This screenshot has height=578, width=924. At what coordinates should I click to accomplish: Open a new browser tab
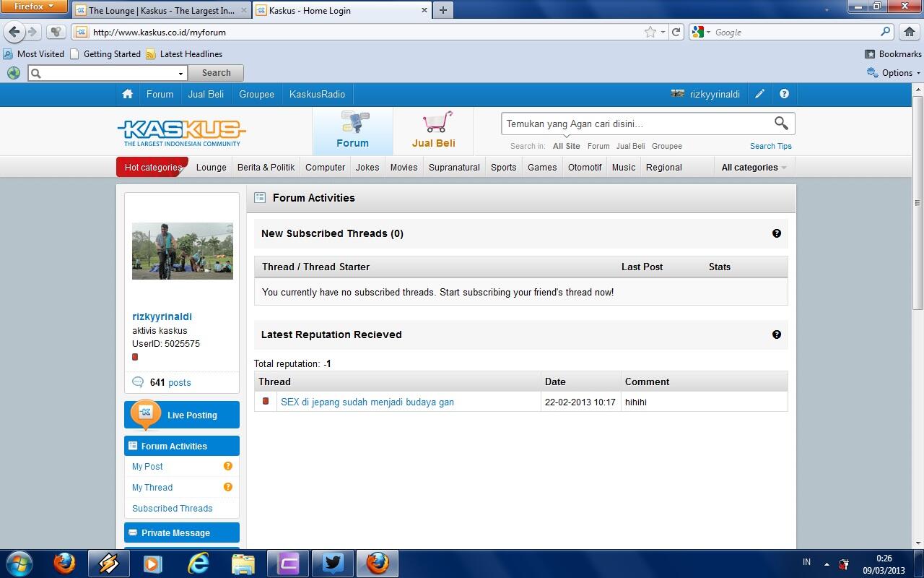(443, 10)
